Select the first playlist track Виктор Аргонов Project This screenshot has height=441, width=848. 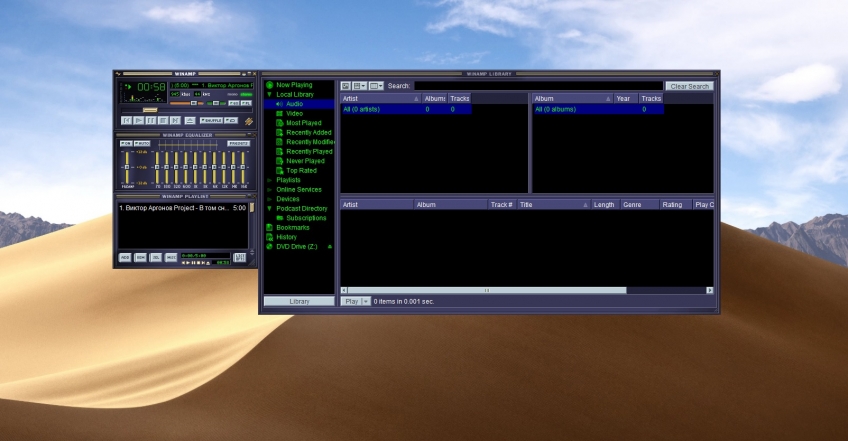click(x=183, y=208)
